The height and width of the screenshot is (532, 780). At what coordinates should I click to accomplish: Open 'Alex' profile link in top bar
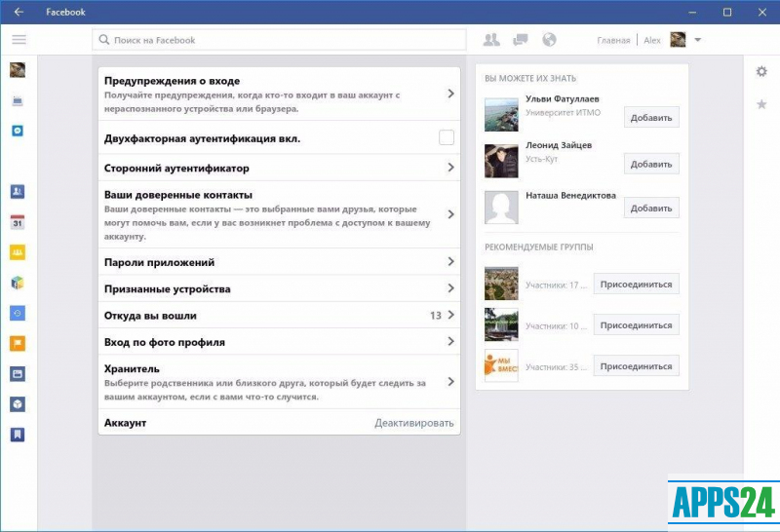(x=651, y=40)
